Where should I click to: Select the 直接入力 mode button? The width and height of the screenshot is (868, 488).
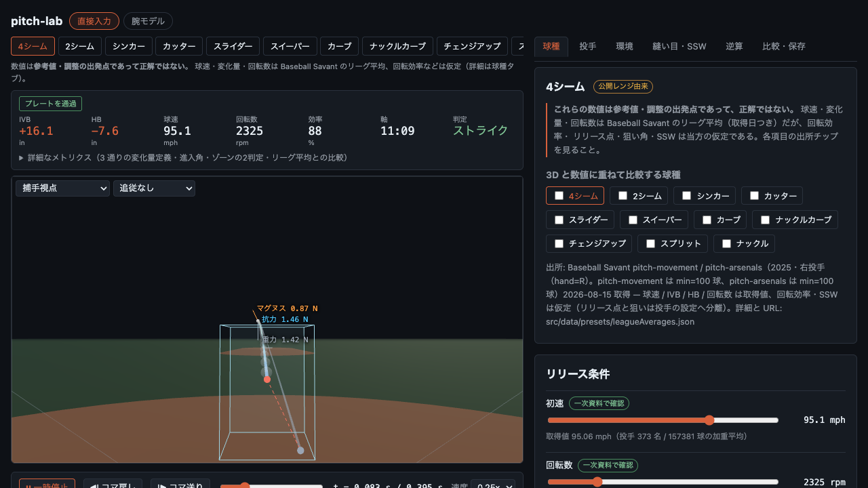pyautogui.click(x=94, y=21)
